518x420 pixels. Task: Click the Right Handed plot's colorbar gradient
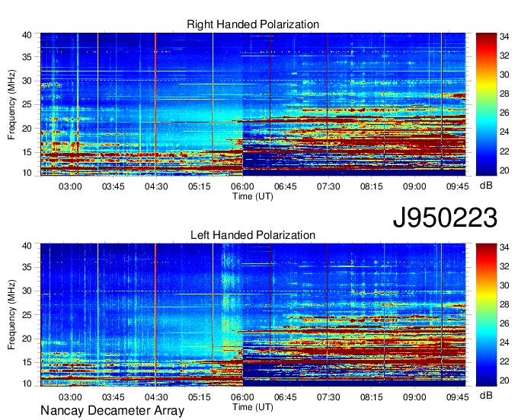coord(486,104)
